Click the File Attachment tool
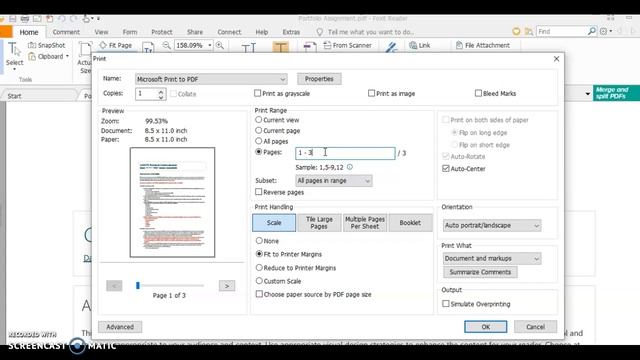The image size is (640, 360). pos(482,45)
